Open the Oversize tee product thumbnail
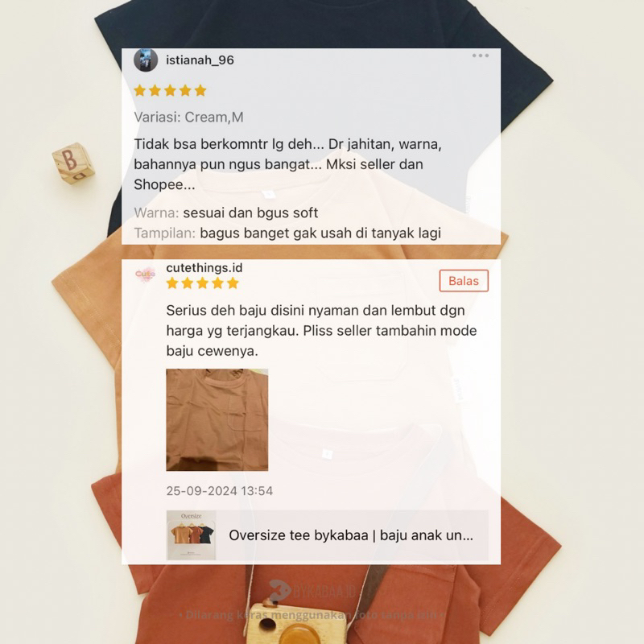This screenshot has height=644, width=644. (x=191, y=535)
